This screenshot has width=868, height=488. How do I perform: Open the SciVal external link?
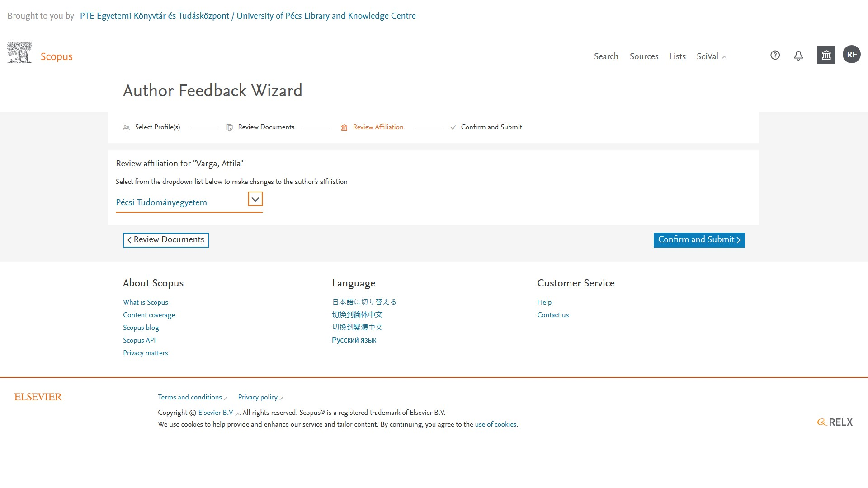[711, 56]
